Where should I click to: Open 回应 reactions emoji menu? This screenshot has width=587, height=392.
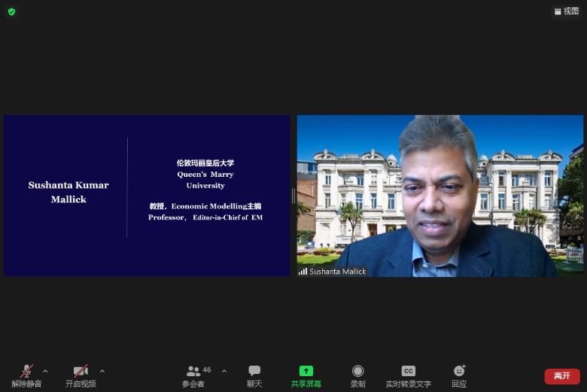click(459, 375)
